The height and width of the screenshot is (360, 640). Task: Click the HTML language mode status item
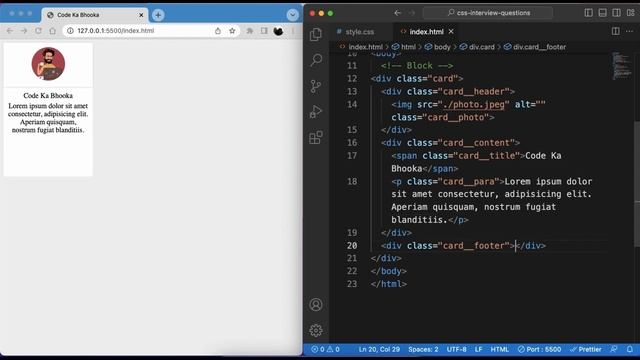(x=500, y=349)
